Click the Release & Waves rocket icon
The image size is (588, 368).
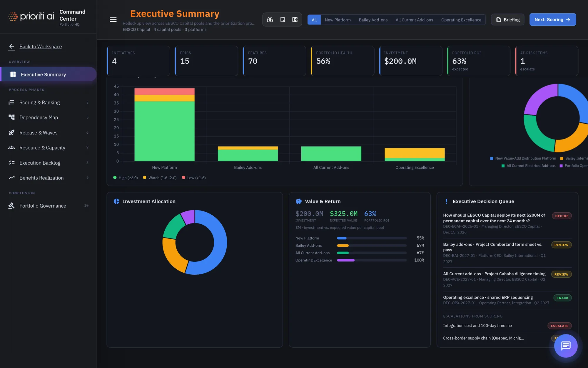11,133
